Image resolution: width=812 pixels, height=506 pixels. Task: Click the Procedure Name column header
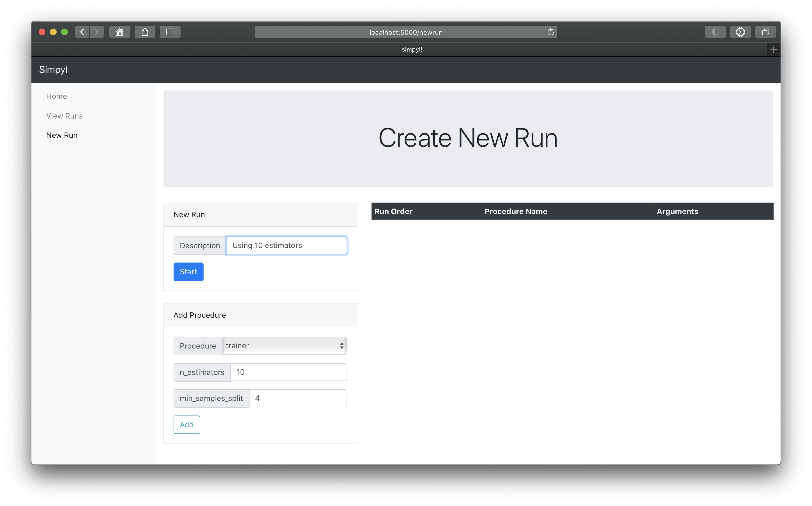[x=568, y=212]
